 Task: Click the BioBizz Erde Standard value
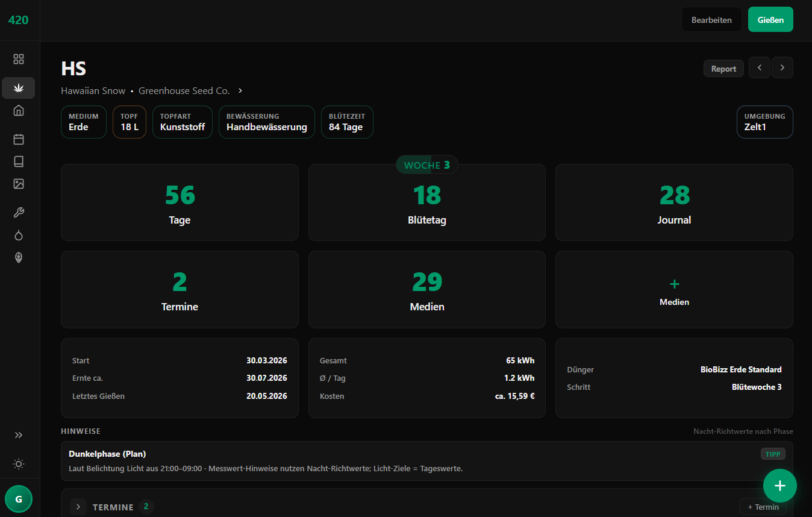click(x=741, y=369)
